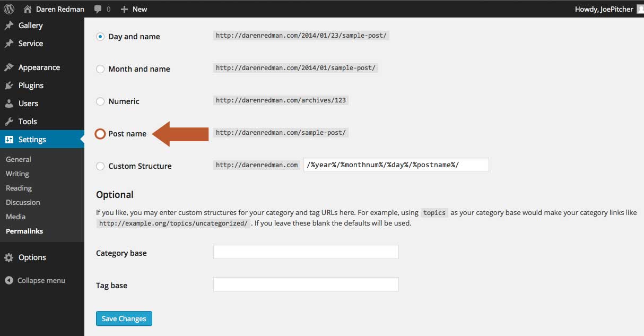
Task: Click the home icon beside Daren Redman
Action: (x=28, y=9)
